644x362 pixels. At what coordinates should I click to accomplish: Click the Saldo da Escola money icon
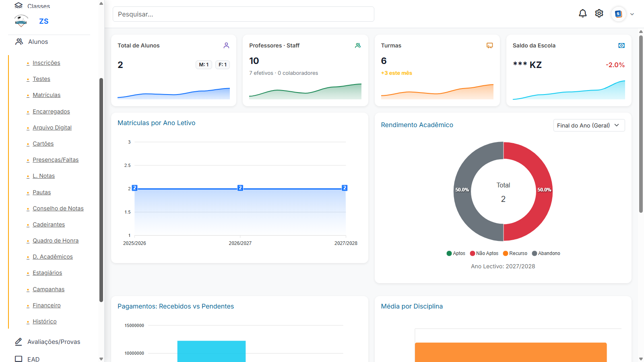click(621, 45)
